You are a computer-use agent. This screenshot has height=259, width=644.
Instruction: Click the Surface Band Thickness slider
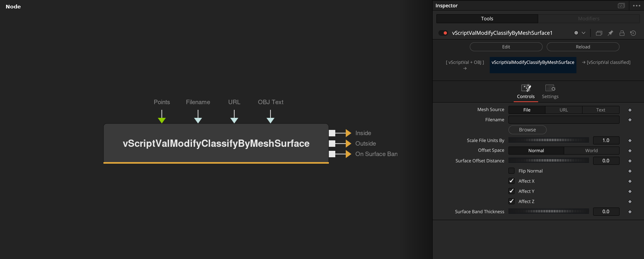(x=549, y=211)
